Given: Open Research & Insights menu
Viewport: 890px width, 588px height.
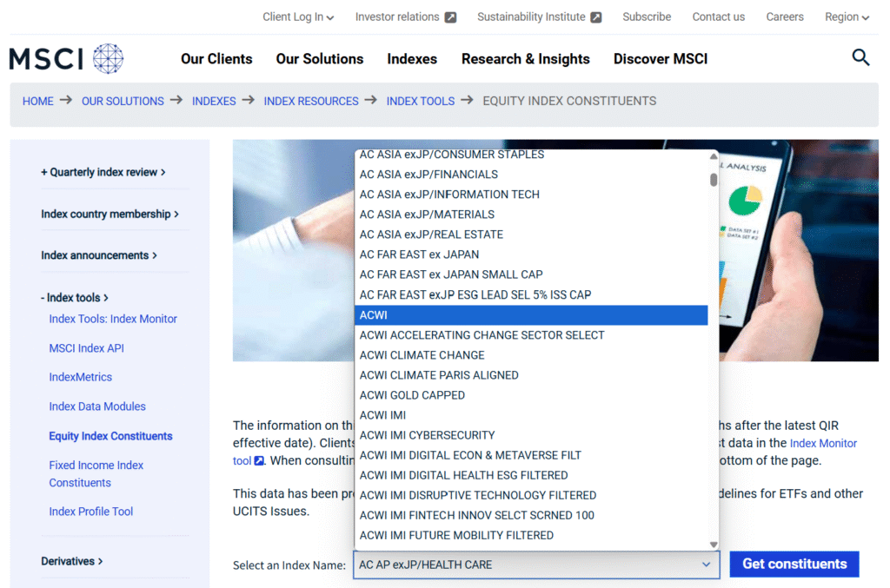Looking at the screenshot, I should tap(526, 59).
